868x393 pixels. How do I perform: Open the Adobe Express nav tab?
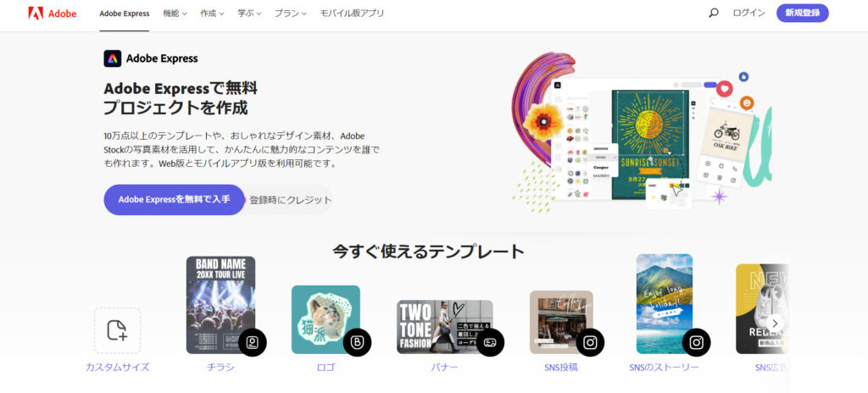coord(125,14)
